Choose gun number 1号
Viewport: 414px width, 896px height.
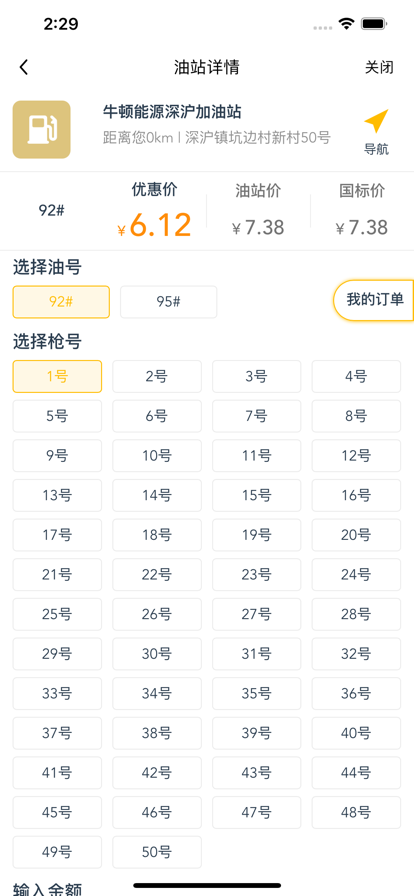pyautogui.click(x=57, y=377)
